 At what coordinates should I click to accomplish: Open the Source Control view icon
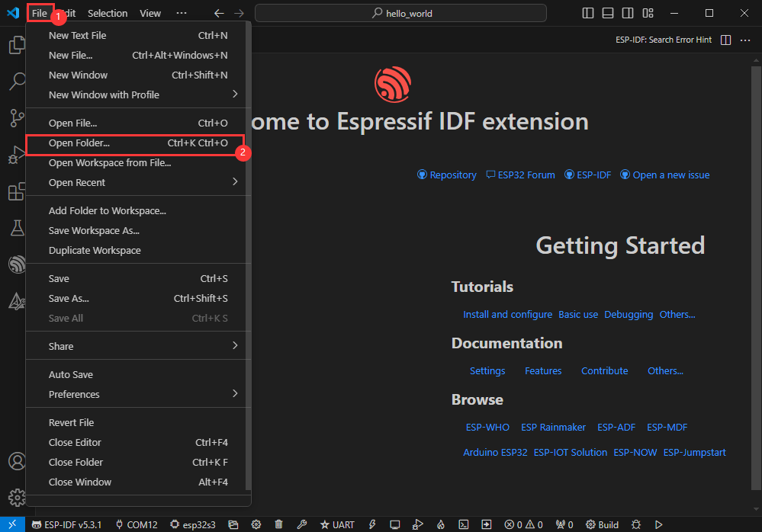pos(16,118)
